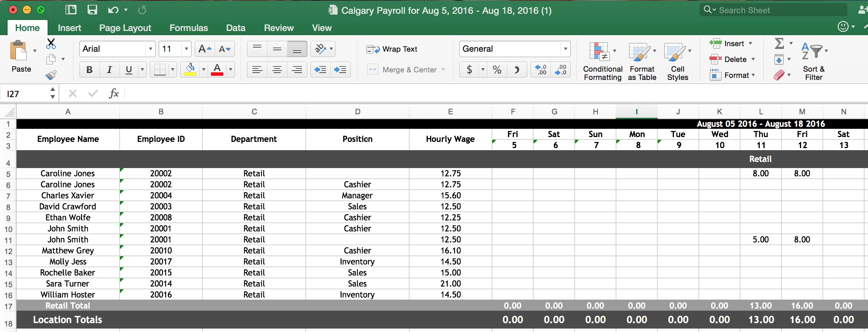This screenshot has height=332, width=868.
Task: Set top vertical alignment
Action: tap(257, 49)
